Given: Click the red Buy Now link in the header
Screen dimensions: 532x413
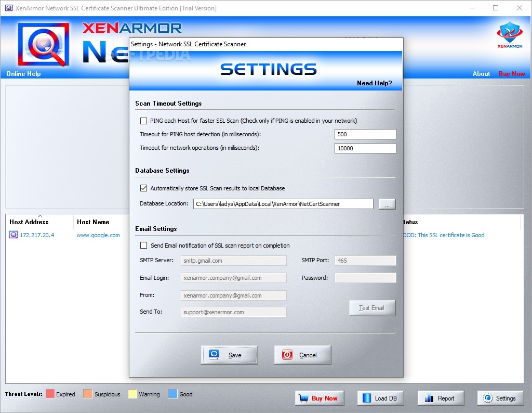Looking at the screenshot, I should 512,74.
